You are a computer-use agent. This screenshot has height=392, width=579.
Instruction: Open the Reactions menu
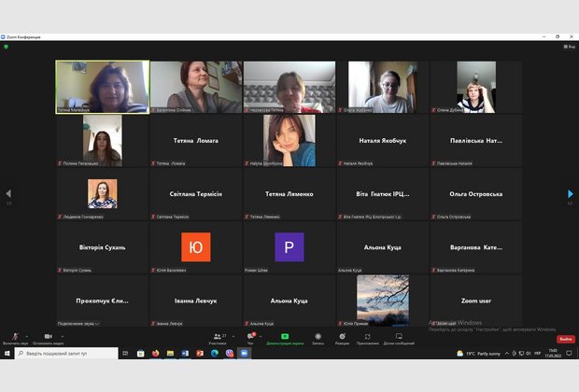click(x=342, y=337)
